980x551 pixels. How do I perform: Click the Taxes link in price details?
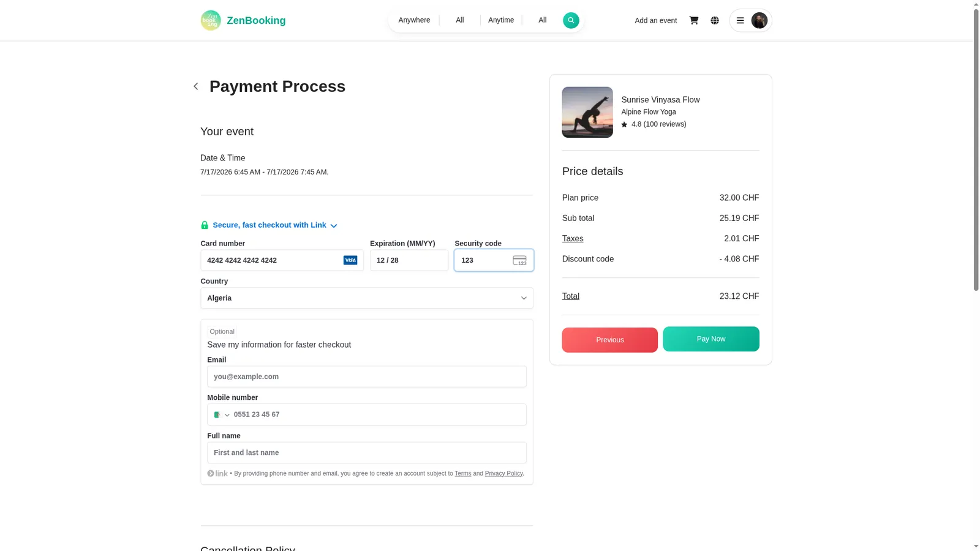[x=573, y=239]
